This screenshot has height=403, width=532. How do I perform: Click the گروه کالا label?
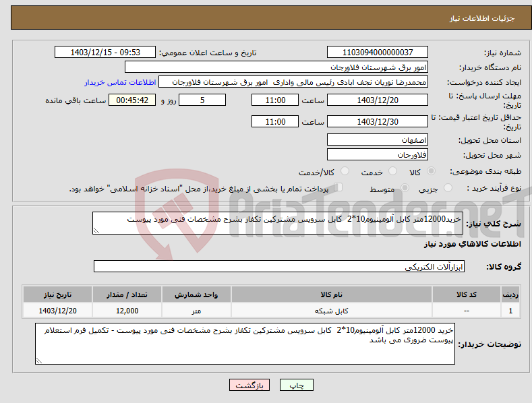(x=504, y=267)
